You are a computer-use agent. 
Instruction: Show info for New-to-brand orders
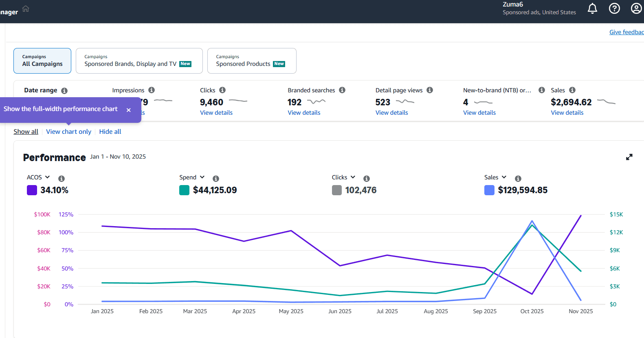(542, 90)
